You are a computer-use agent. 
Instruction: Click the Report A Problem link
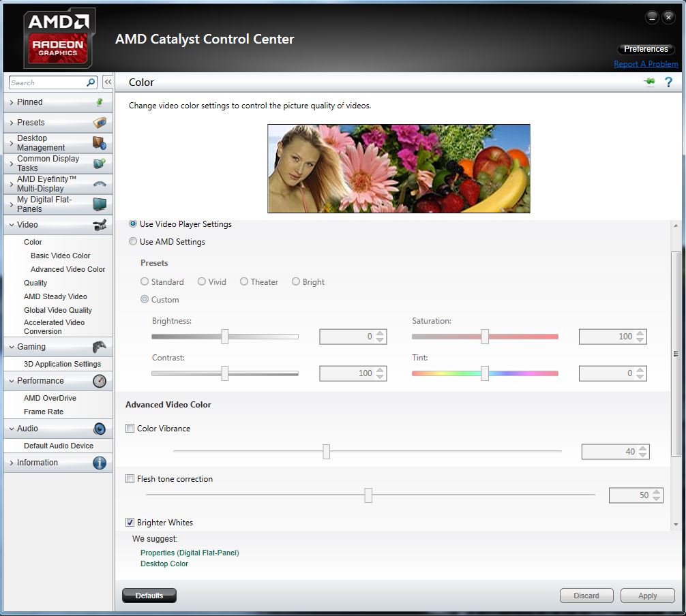pos(646,64)
